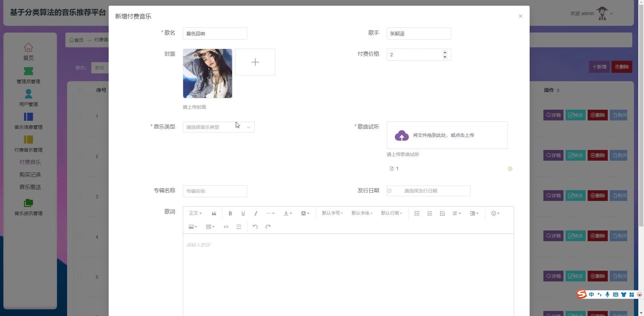
Task: Apply italic style in lyrics editor
Action: tap(256, 213)
